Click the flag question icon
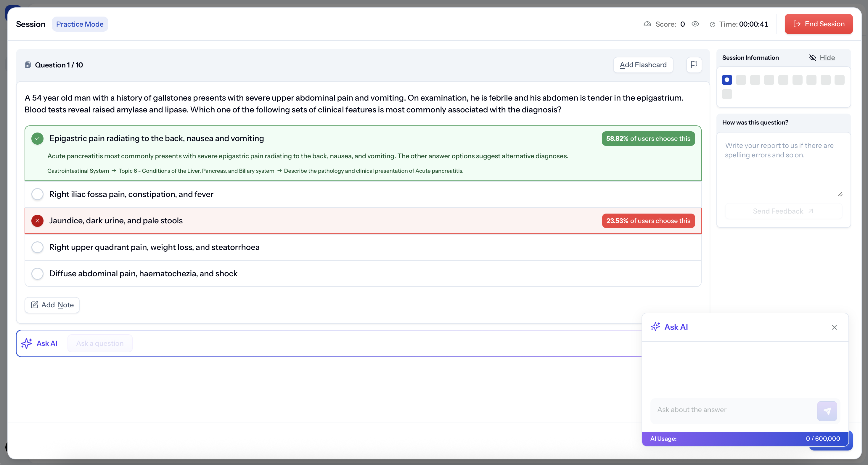Image resolution: width=868 pixels, height=465 pixels. coord(694,65)
